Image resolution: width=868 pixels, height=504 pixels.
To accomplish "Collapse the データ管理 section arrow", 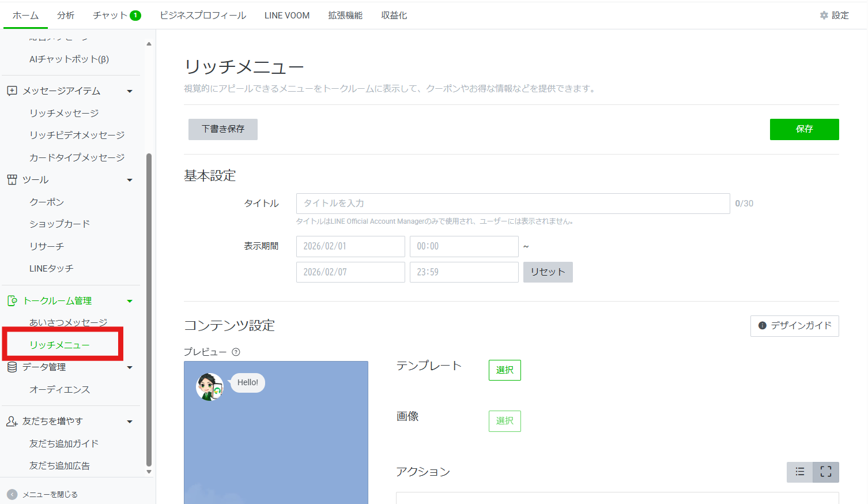I will [x=130, y=367].
